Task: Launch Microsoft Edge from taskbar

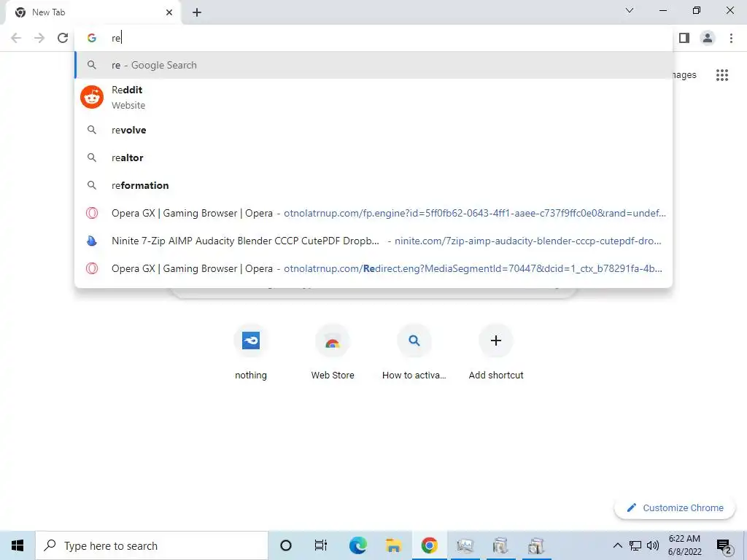Action: (x=357, y=545)
